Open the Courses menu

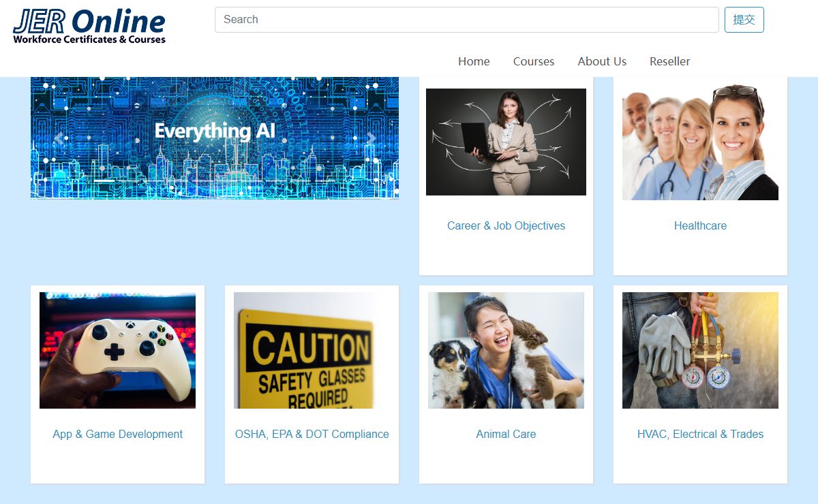point(534,61)
